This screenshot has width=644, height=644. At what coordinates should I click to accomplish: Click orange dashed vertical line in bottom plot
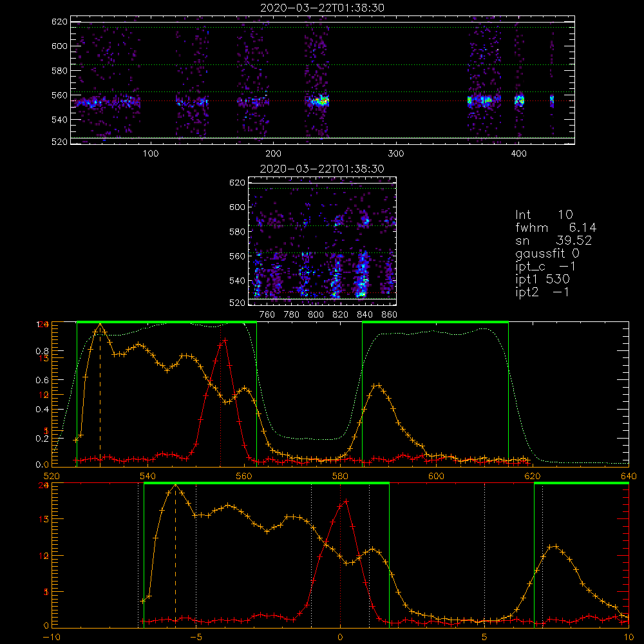coord(176,555)
